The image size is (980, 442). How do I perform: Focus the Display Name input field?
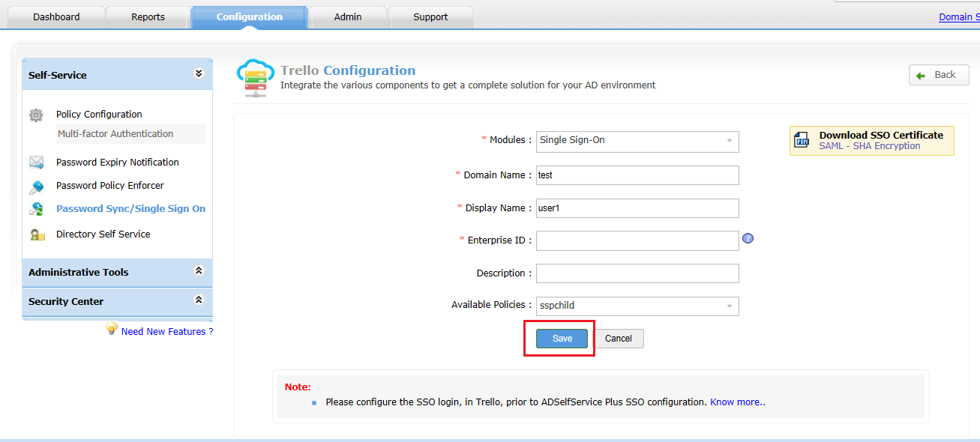(637, 208)
